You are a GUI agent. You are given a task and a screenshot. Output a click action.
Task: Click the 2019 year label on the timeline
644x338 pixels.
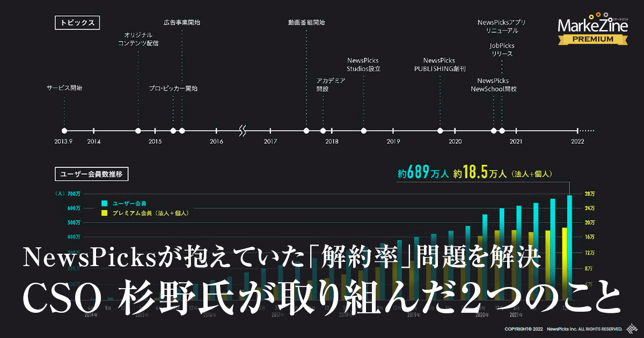(393, 142)
